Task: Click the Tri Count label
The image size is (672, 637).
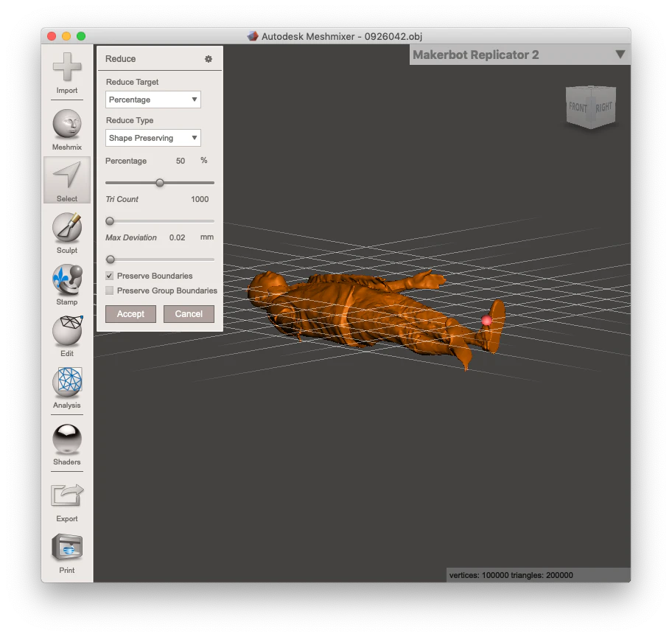Action: click(122, 199)
